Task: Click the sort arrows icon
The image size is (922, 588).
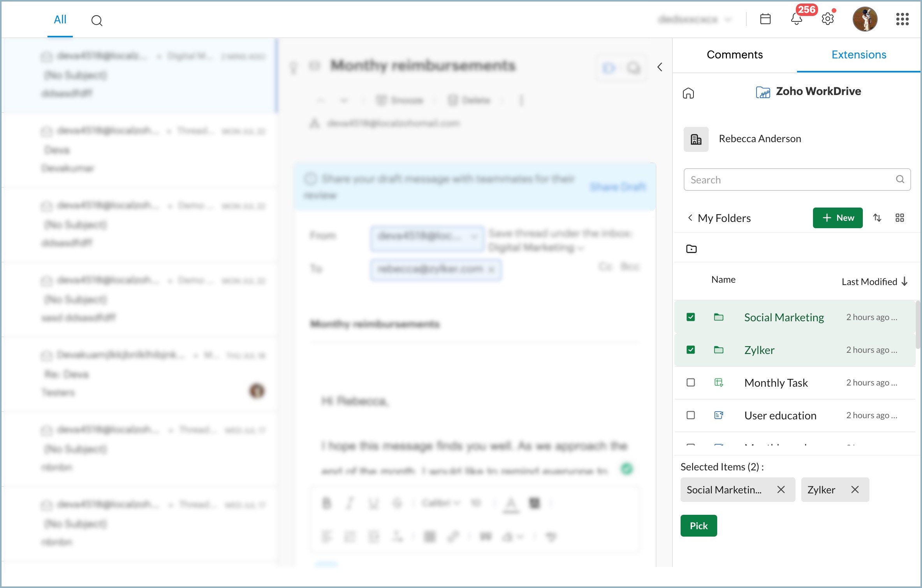Action: pos(877,218)
